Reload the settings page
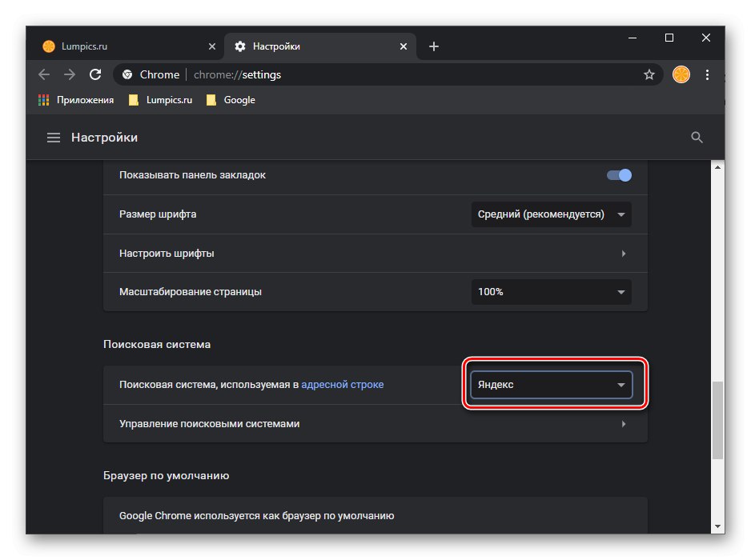The height and width of the screenshot is (560, 751). click(95, 74)
